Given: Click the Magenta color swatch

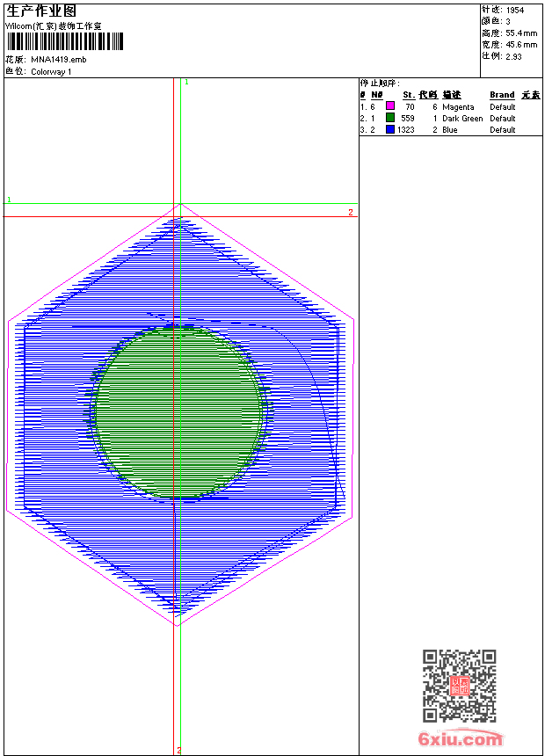Looking at the screenshot, I should click(x=390, y=106).
